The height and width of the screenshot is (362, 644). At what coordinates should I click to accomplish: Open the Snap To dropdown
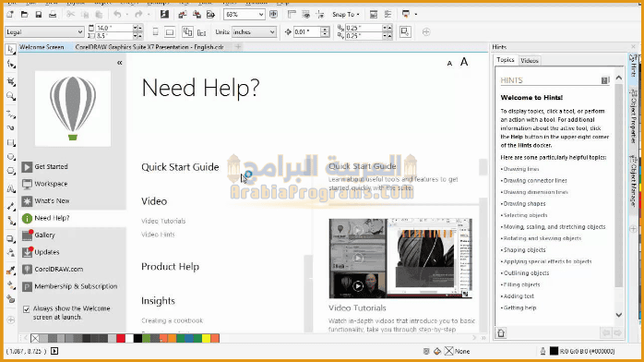346,15
